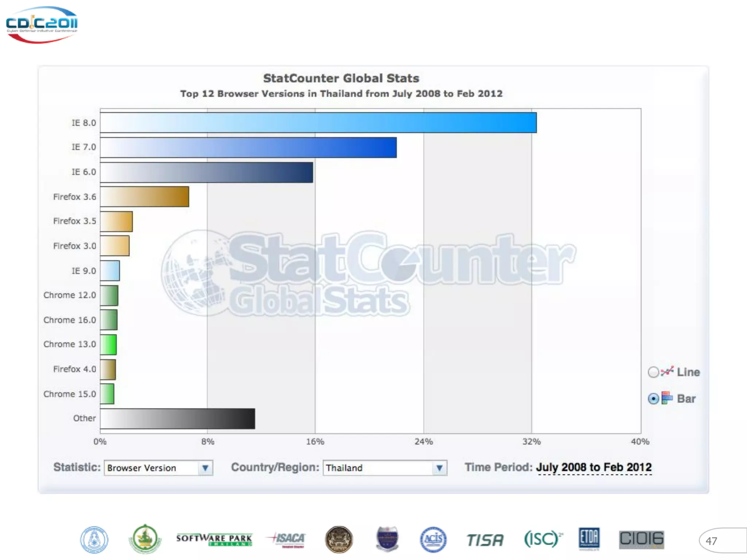Click the Firefox 3.6 orange bar

click(x=144, y=197)
